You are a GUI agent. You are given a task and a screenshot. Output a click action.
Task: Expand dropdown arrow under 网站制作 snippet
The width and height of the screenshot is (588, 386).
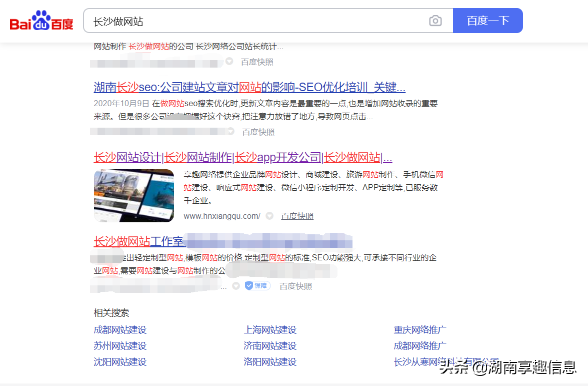[x=229, y=61]
